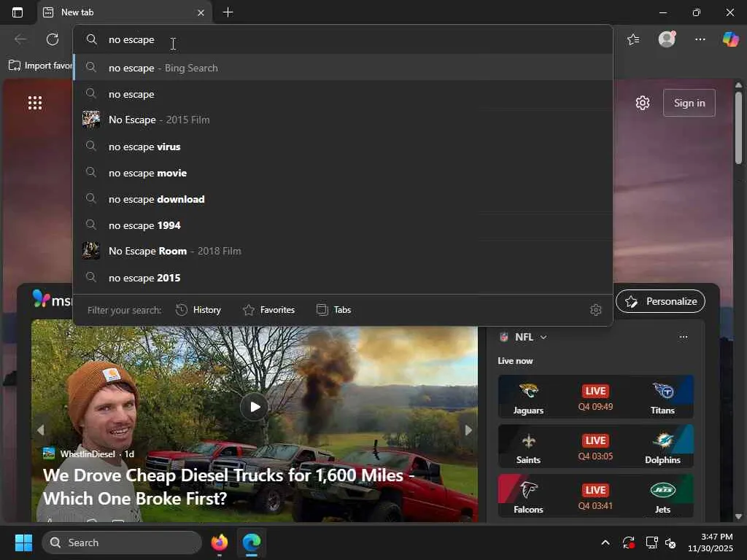Close the New tab tab
Viewport: 747px width, 560px height.
click(x=201, y=13)
